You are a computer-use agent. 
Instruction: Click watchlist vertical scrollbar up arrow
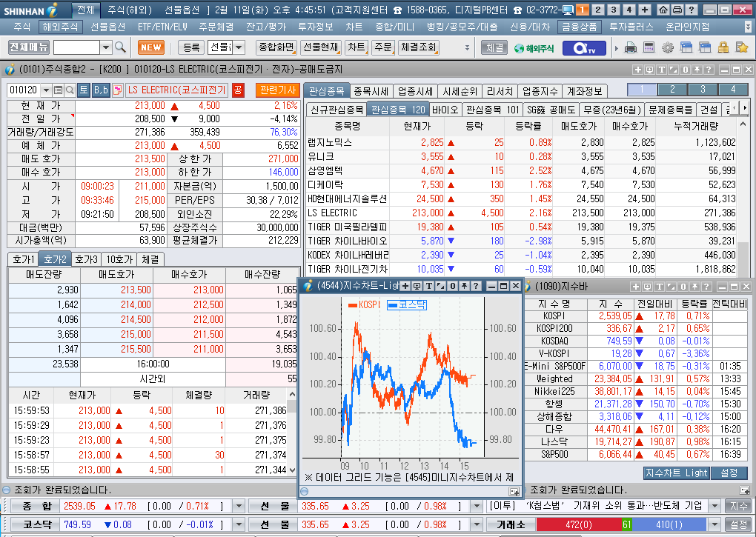(743, 124)
